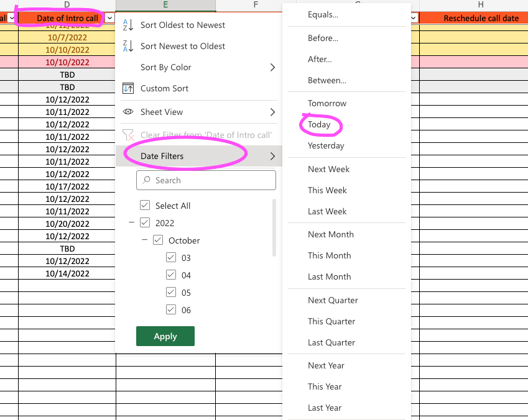
Task: Click the Reschedule call date header cell
Action: (x=474, y=18)
